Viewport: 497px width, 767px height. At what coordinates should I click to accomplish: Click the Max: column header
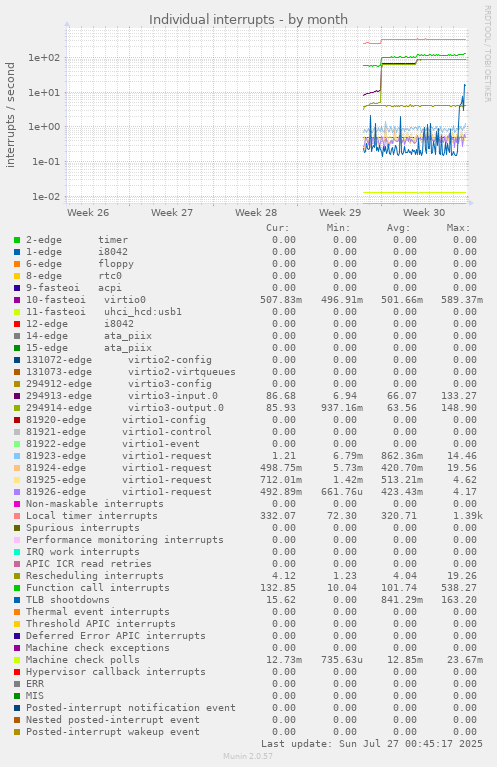click(458, 228)
